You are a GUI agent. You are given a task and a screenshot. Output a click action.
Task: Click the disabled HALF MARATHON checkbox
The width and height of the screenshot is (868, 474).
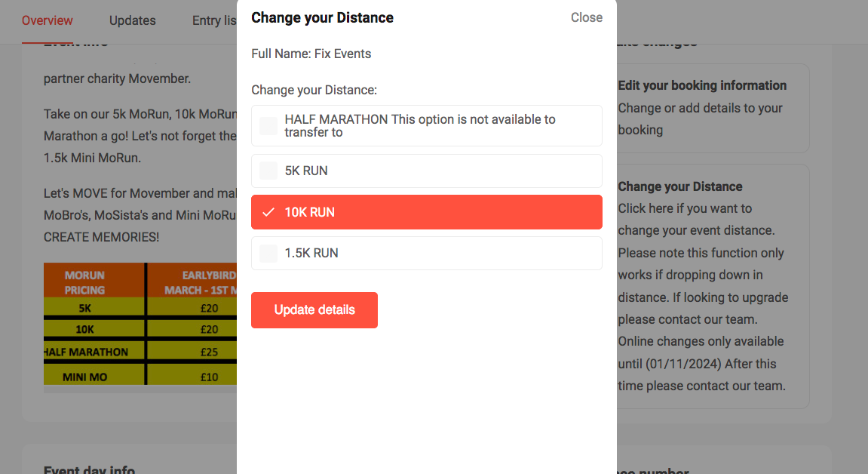pos(268,126)
